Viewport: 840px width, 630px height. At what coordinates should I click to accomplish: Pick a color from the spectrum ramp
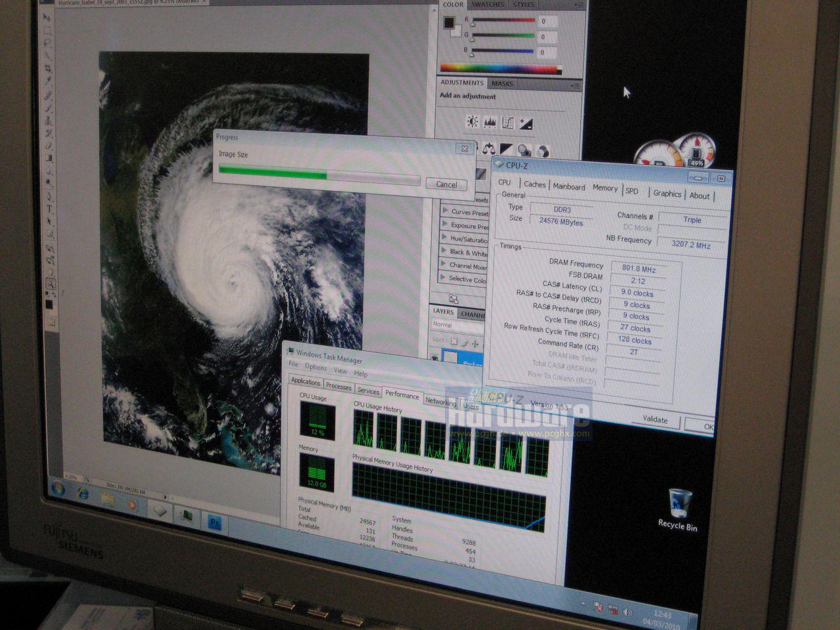(x=501, y=68)
